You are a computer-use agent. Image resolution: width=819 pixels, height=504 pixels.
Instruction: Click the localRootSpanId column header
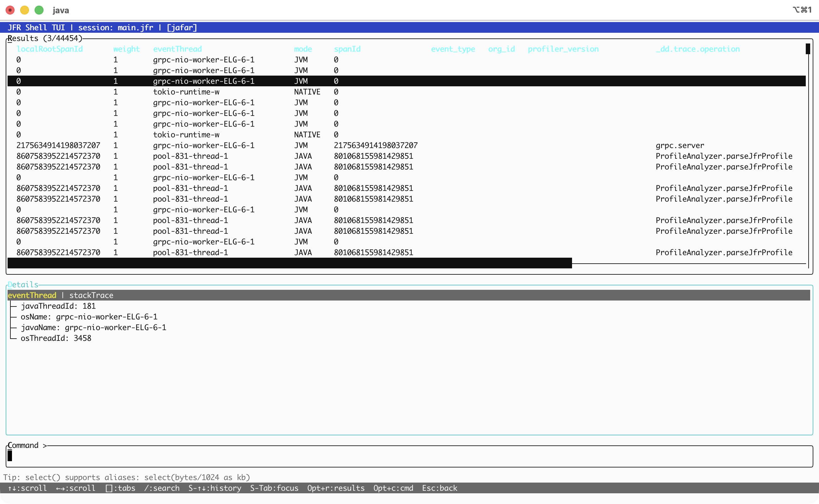49,49
